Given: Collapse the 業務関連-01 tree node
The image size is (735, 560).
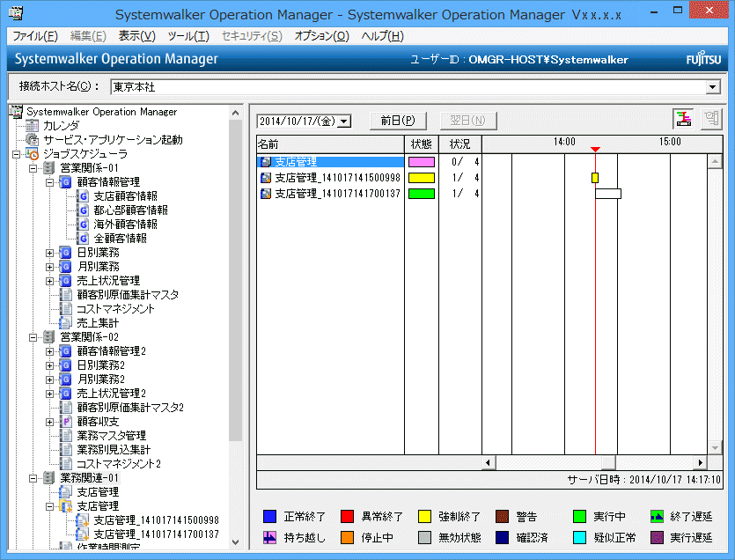Looking at the screenshot, I should tap(33, 478).
